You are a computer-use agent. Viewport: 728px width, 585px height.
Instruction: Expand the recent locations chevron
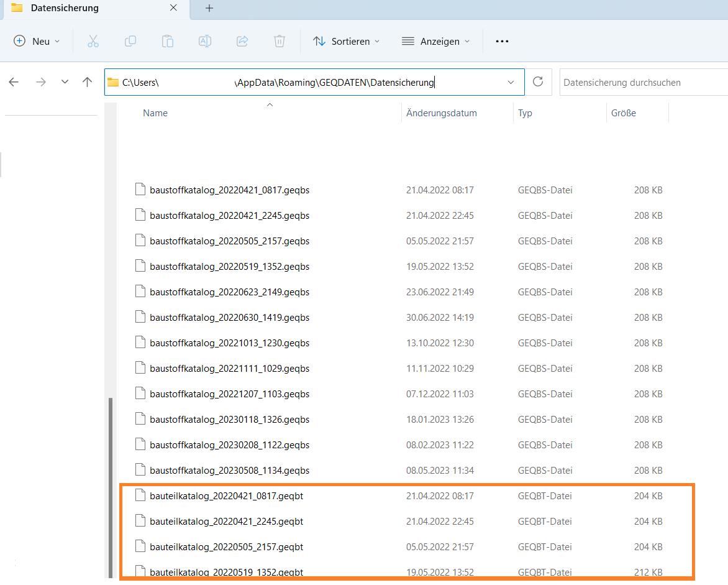(65, 82)
